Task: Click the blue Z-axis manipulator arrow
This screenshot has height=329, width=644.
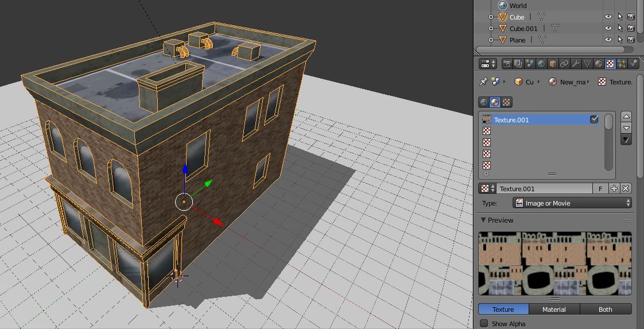Action: [x=185, y=169]
